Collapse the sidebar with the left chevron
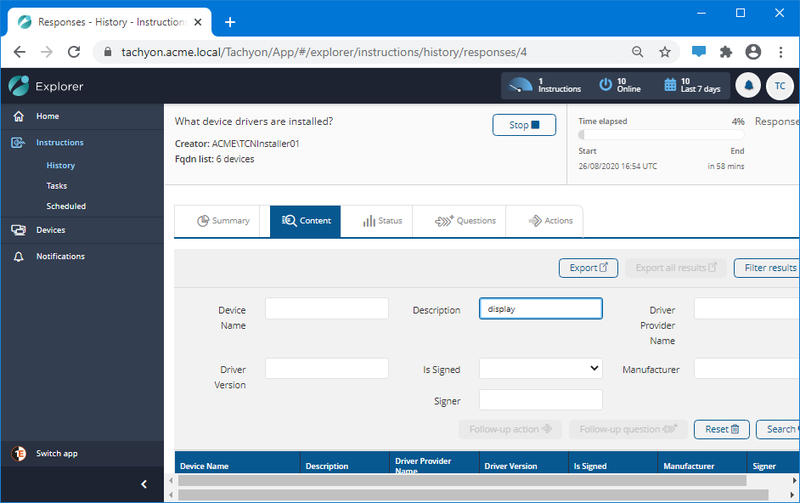The width and height of the screenshot is (800, 503). point(144,484)
